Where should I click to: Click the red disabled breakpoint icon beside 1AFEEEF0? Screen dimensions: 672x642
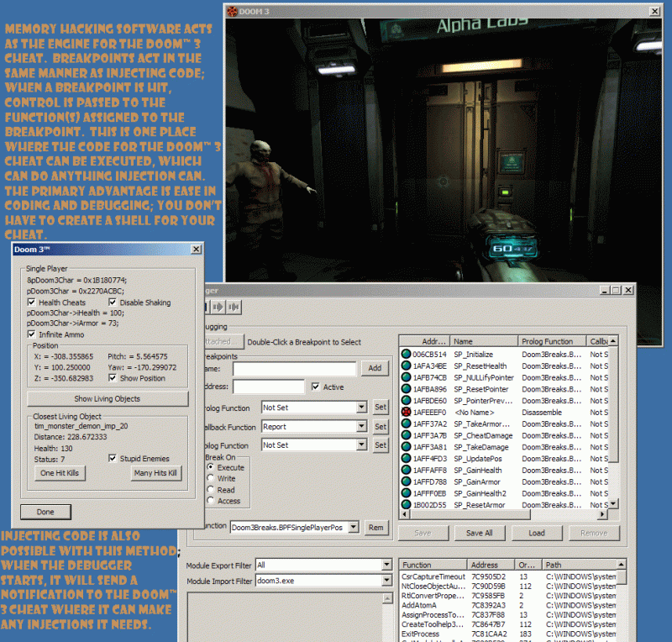coord(406,413)
